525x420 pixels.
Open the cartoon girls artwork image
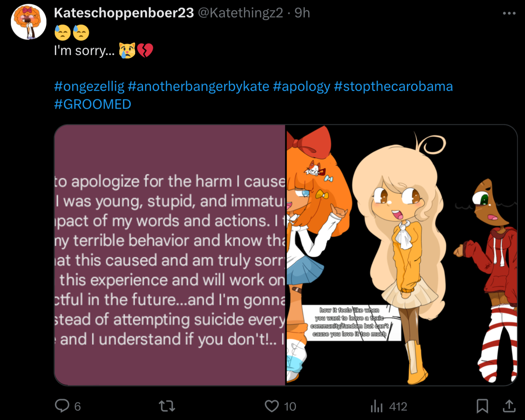401,255
